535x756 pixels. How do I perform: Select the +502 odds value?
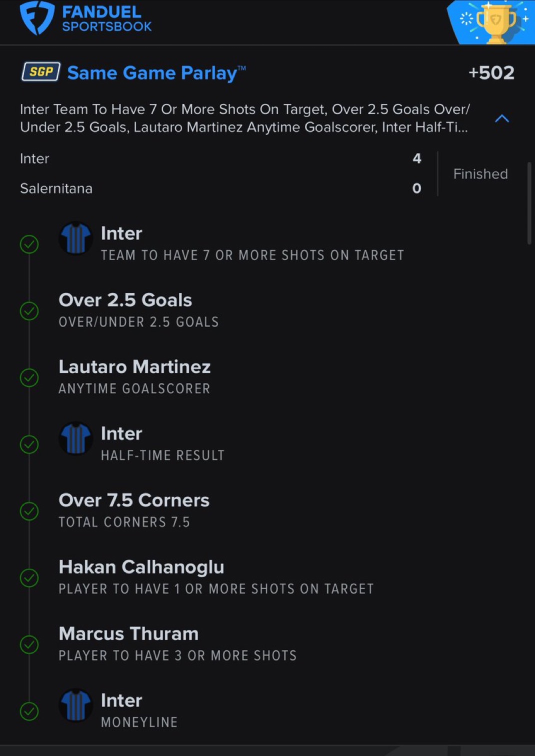[491, 73]
